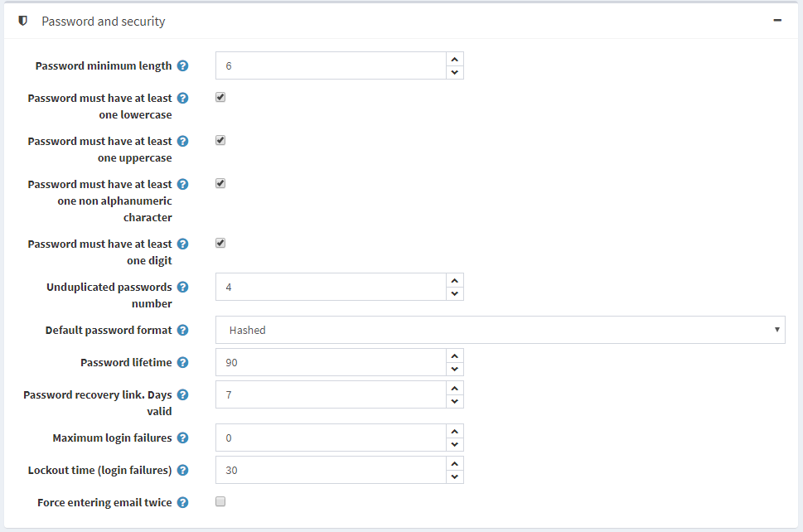803x532 pixels.
Task: Click the Password and security heading
Action: [x=104, y=22]
